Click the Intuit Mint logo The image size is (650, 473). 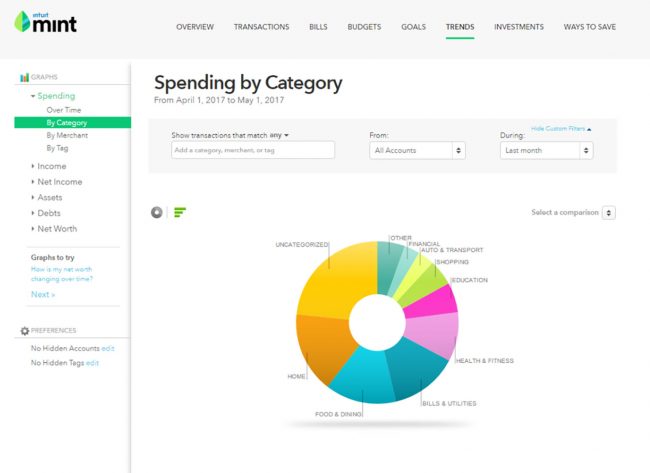49,22
